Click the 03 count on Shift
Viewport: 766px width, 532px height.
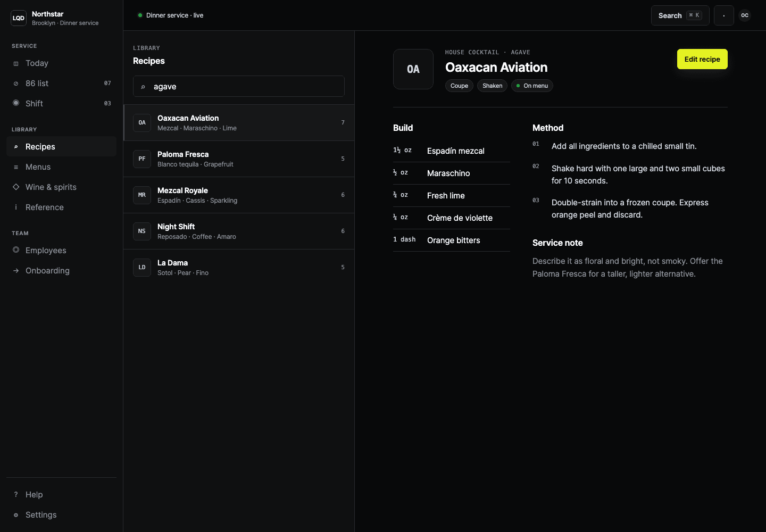pos(107,104)
